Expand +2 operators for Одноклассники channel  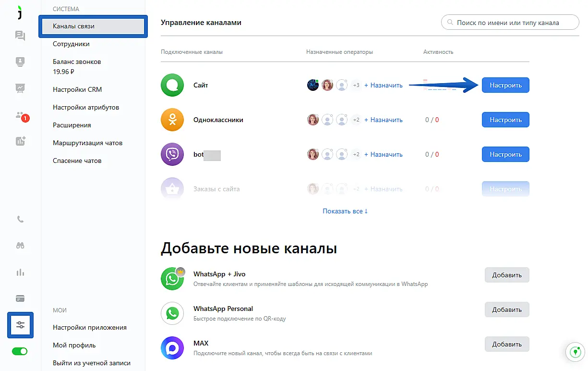pos(356,120)
